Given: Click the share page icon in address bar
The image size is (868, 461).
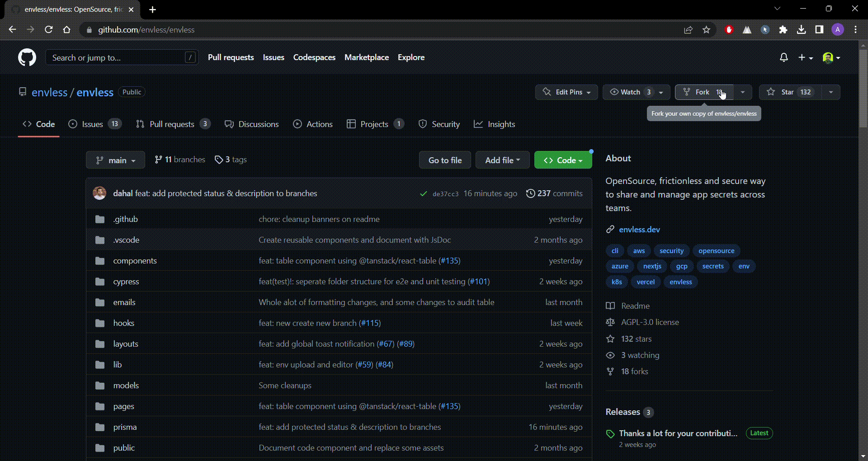Looking at the screenshot, I should point(688,30).
